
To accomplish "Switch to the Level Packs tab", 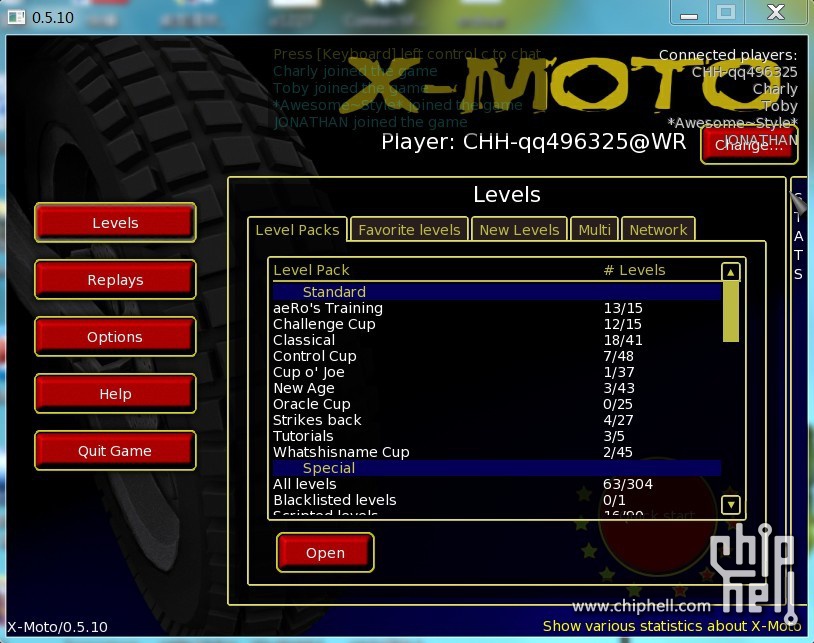I will click(x=297, y=229).
